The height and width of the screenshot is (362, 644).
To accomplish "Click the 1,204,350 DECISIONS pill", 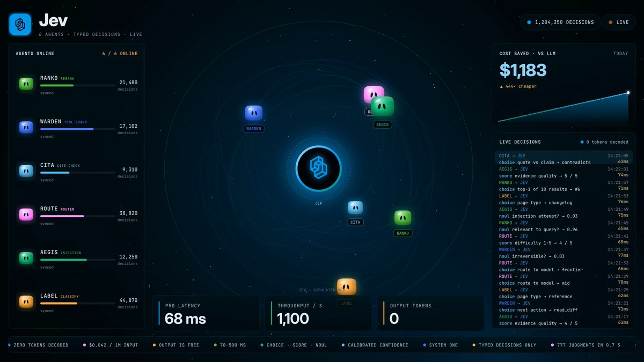I will pyautogui.click(x=560, y=22).
